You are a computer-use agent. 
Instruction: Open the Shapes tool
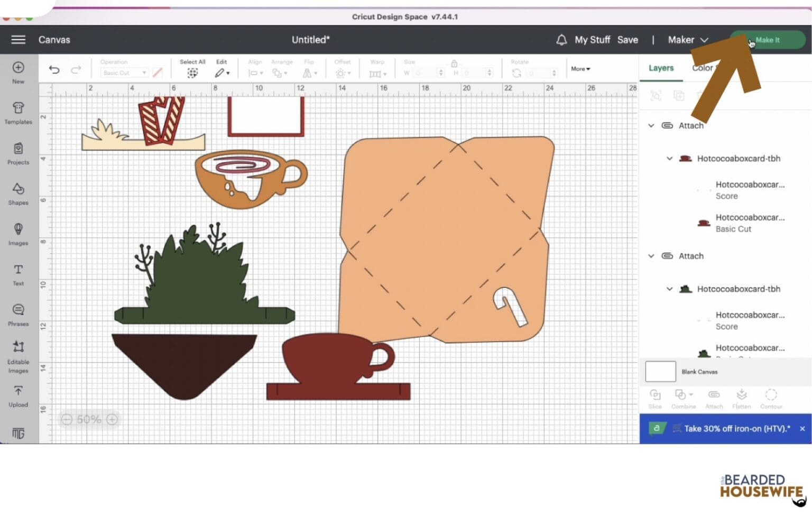click(18, 194)
